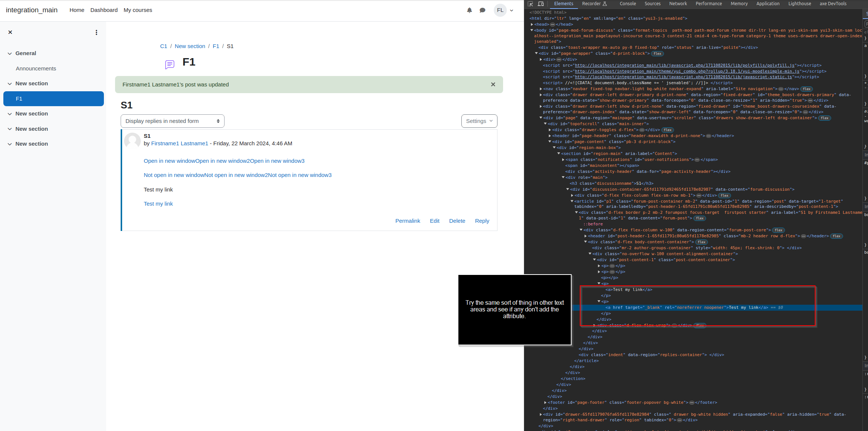Screen dimensions: 868x431
Task: Expand the nav navbar element node
Action: tap(541, 89)
